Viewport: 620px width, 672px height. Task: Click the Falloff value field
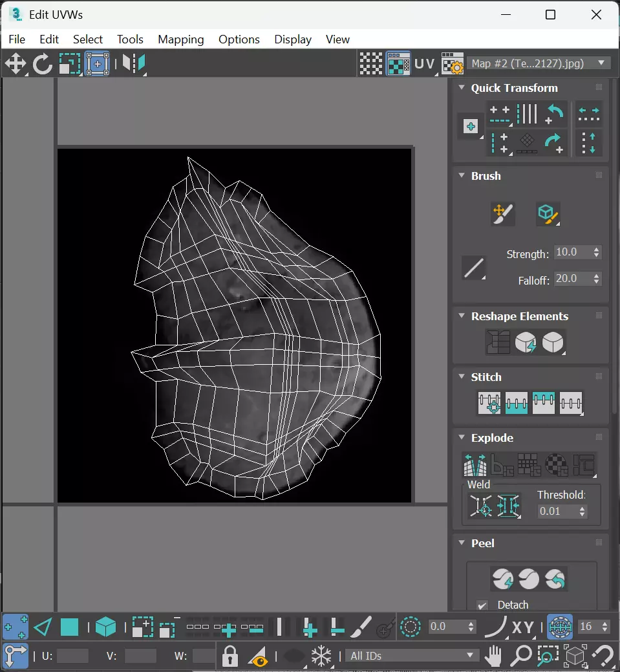(572, 279)
